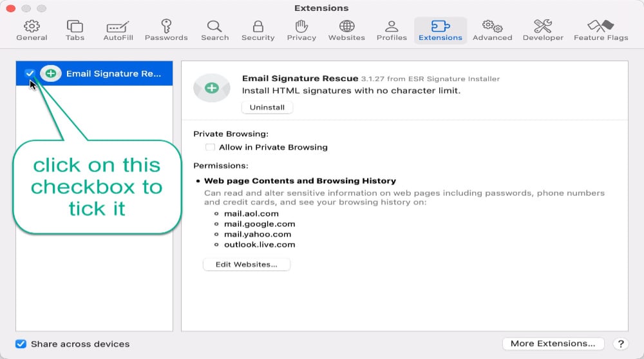Tick the Email Signature Rescue extension checkbox
Screen dimensions: 644x359
[29, 73]
